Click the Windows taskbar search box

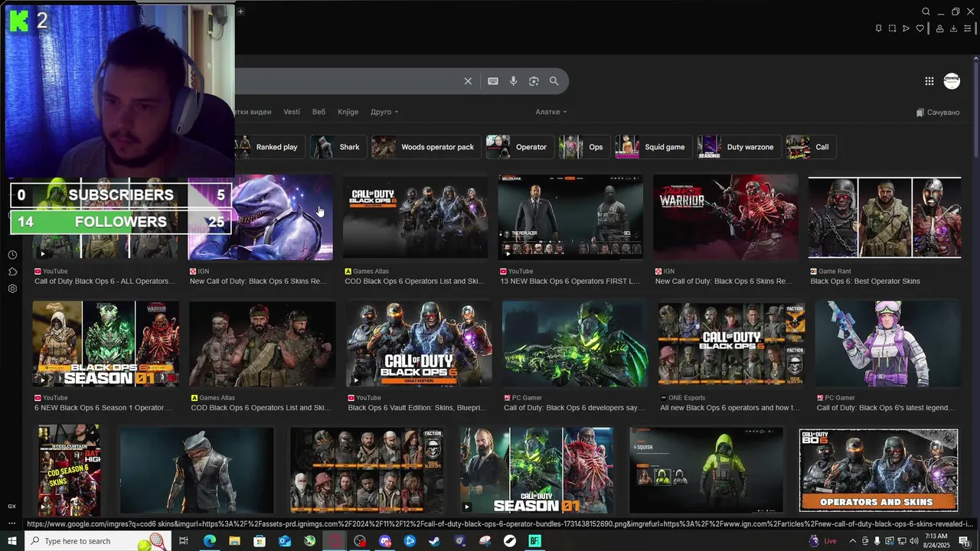coord(100,541)
